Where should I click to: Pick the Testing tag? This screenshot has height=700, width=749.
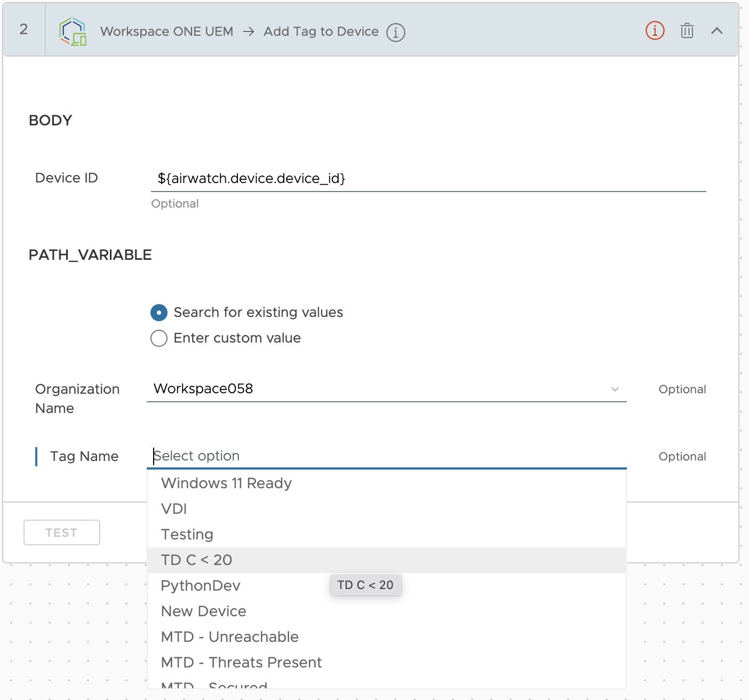[x=187, y=534]
